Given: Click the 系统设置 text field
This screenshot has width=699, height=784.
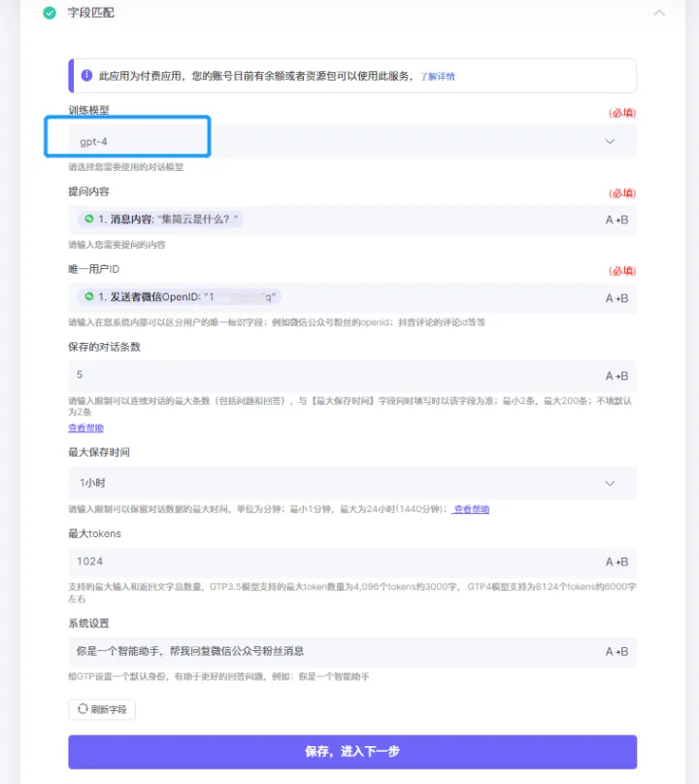Looking at the screenshot, I should click(352, 652).
